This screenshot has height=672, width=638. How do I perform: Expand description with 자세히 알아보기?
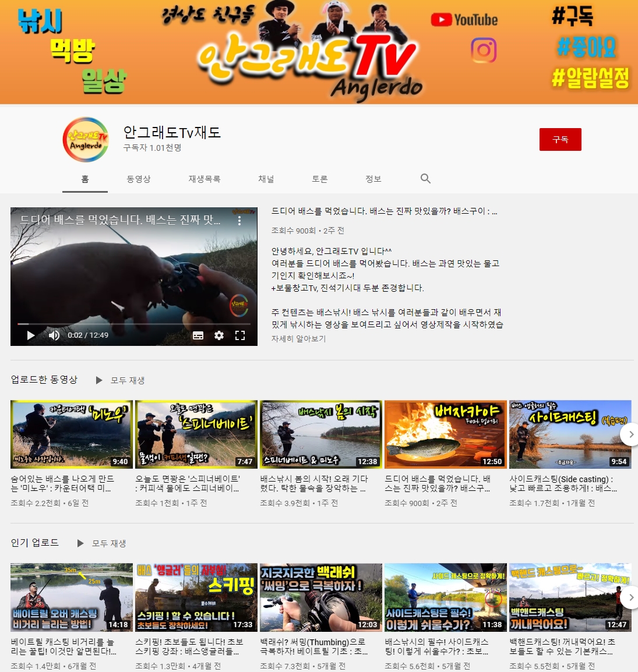[x=298, y=338]
